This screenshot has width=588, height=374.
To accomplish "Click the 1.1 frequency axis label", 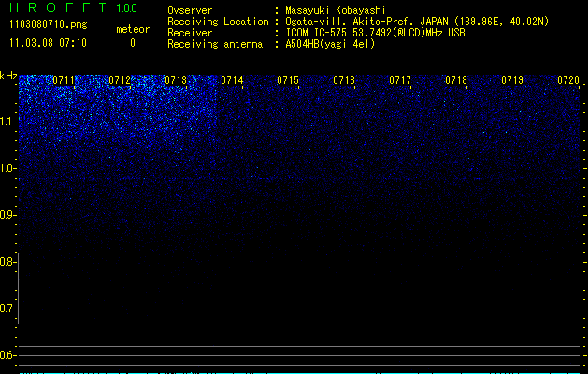I will [x=7, y=122].
